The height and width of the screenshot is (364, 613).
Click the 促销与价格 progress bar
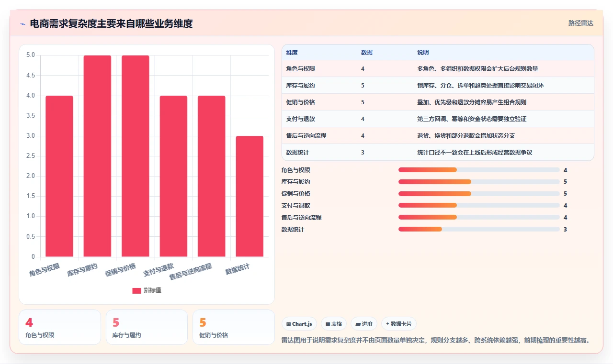pos(479,194)
